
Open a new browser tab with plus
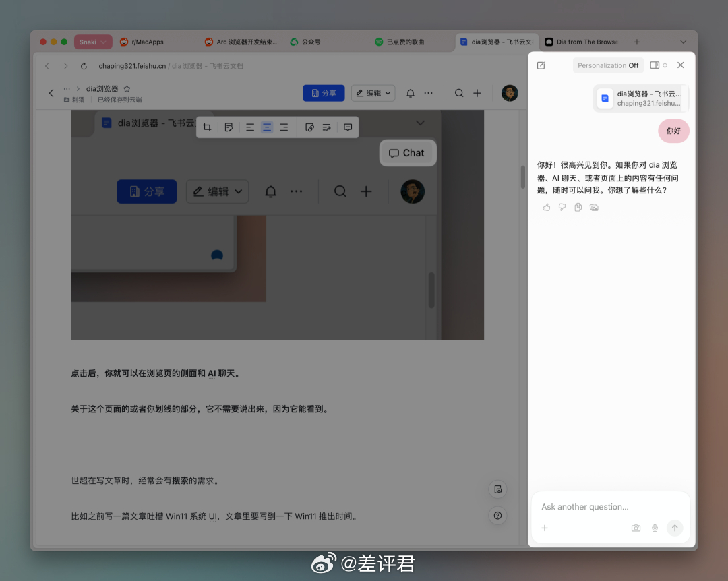pos(636,42)
